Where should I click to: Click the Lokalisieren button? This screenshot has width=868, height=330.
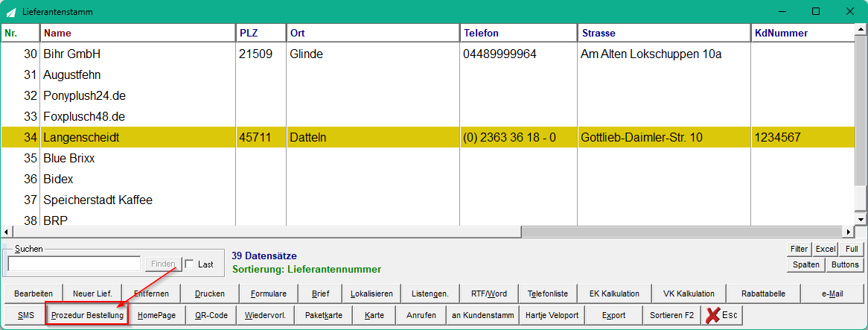click(371, 293)
